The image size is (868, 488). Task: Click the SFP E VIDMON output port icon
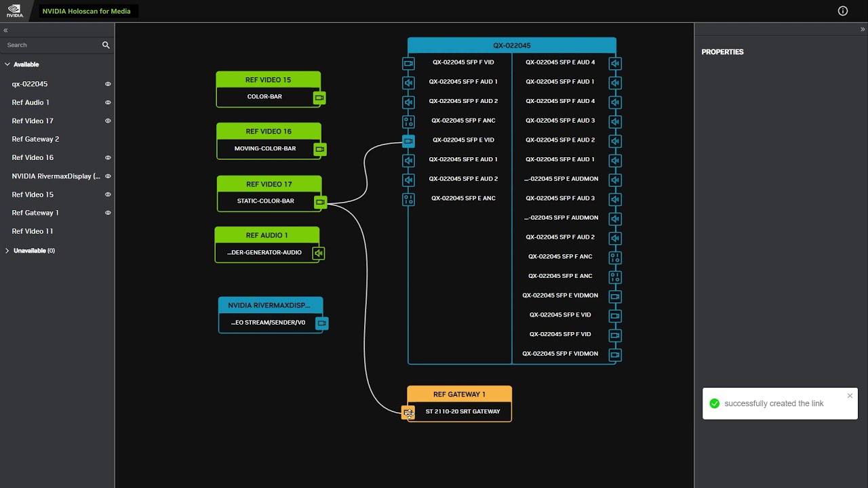pos(615,297)
